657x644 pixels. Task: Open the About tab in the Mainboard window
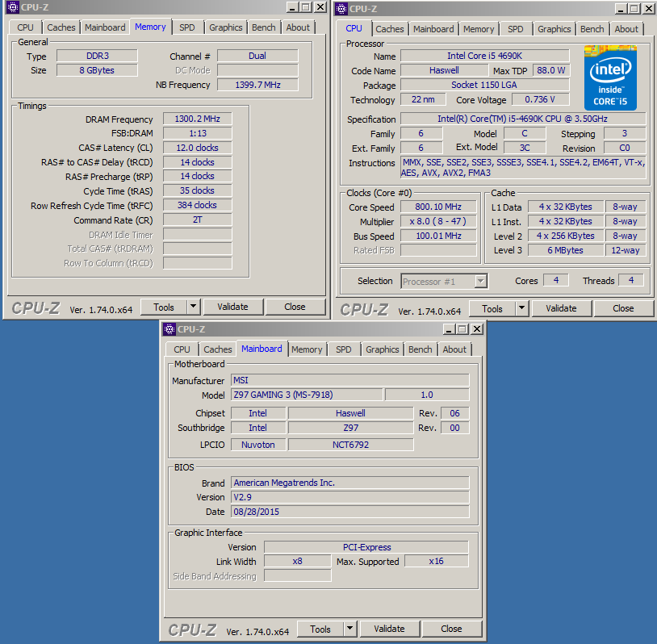tap(454, 349)
